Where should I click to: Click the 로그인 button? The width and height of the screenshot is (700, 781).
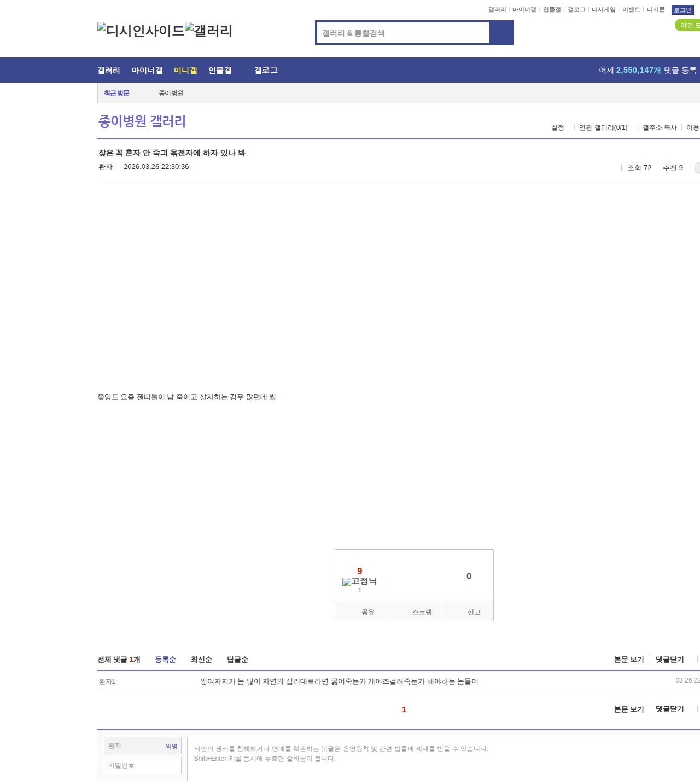(682, 10)
